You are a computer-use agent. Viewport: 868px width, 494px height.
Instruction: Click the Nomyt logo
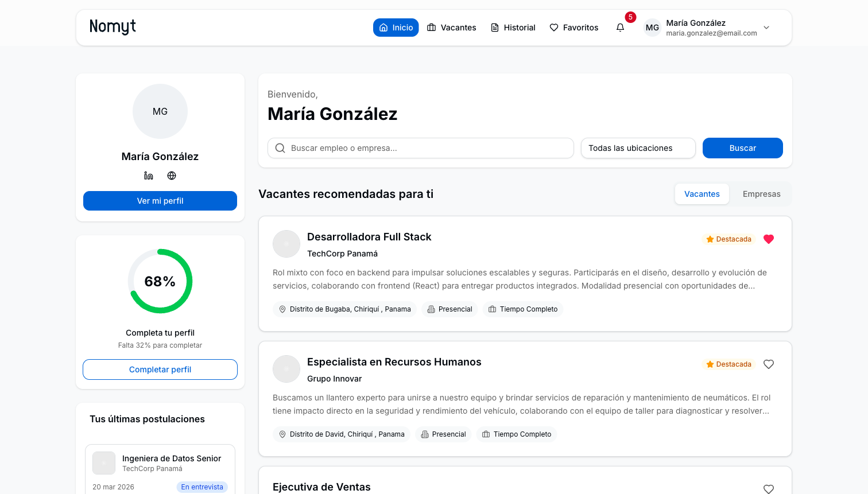tap(112, 27)
